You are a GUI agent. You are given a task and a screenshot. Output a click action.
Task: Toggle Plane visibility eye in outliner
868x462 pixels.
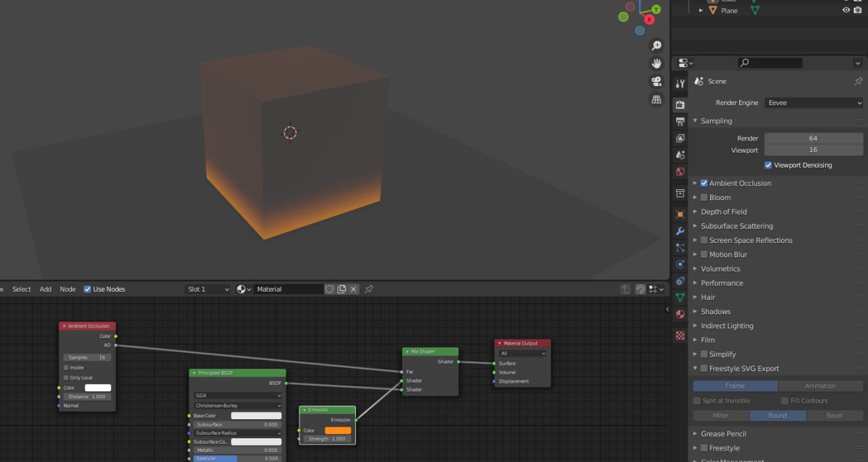(846, 10)
